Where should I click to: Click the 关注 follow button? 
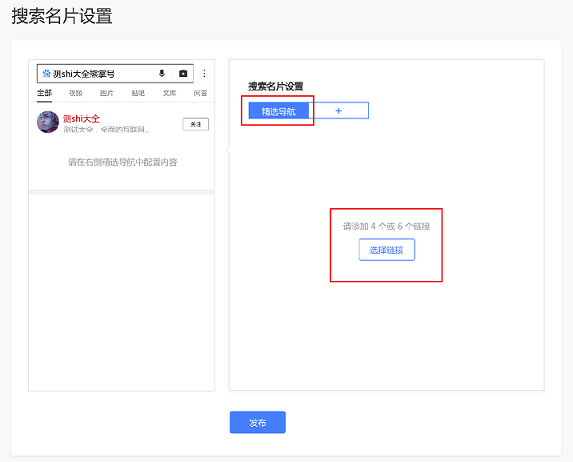[x=196, y=124]
